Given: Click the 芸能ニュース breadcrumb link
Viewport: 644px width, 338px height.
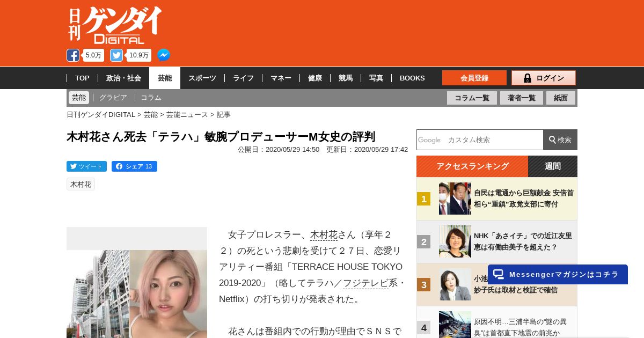Looking at the screenshot, I should coord(187,114).
